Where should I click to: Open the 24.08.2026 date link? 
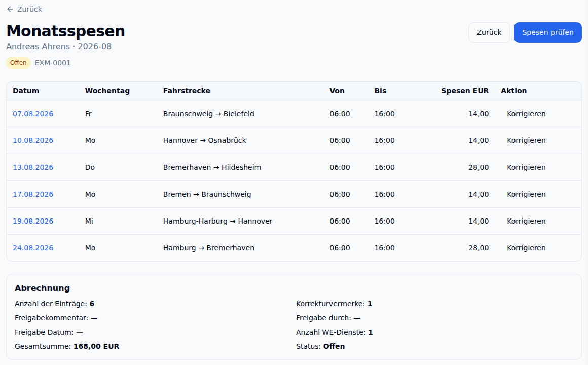point(33,248)
